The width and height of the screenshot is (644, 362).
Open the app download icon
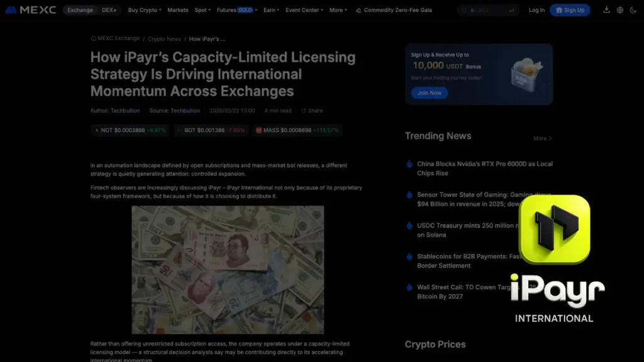pyautogui.click(x=606, y=10)
